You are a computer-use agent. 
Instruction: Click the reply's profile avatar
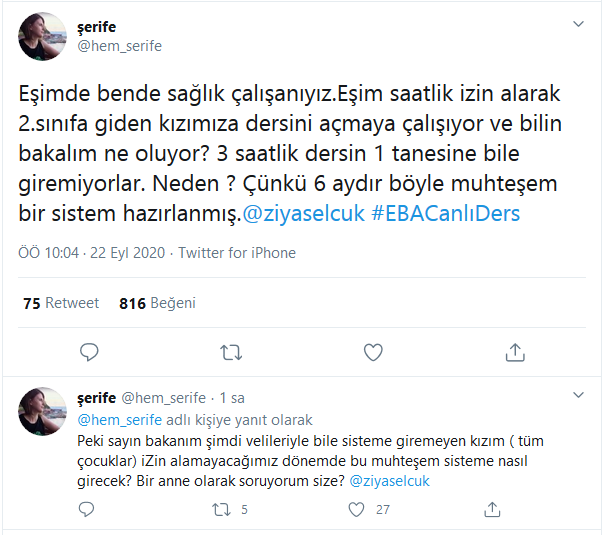pyautogui.click(x=43, y=411)
